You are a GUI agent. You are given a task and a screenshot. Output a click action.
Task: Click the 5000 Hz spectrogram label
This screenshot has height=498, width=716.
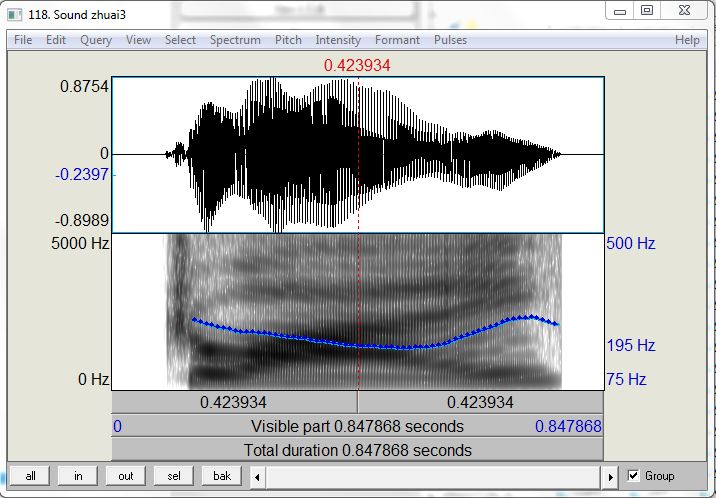80,243
